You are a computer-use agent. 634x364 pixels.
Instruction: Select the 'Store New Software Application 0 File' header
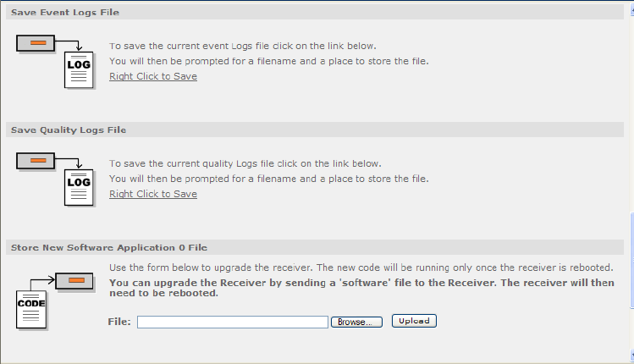pos(108,247)
